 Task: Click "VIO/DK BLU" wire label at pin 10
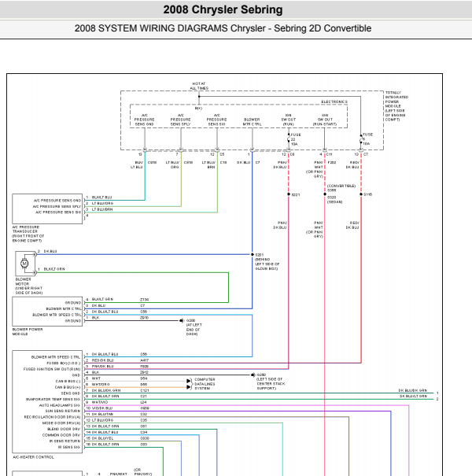coord(102,408)
